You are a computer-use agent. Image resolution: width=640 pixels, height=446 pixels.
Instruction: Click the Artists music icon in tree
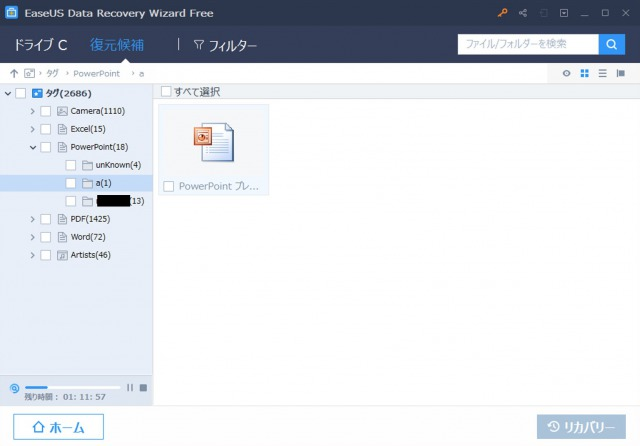click(x=62, y=255)
